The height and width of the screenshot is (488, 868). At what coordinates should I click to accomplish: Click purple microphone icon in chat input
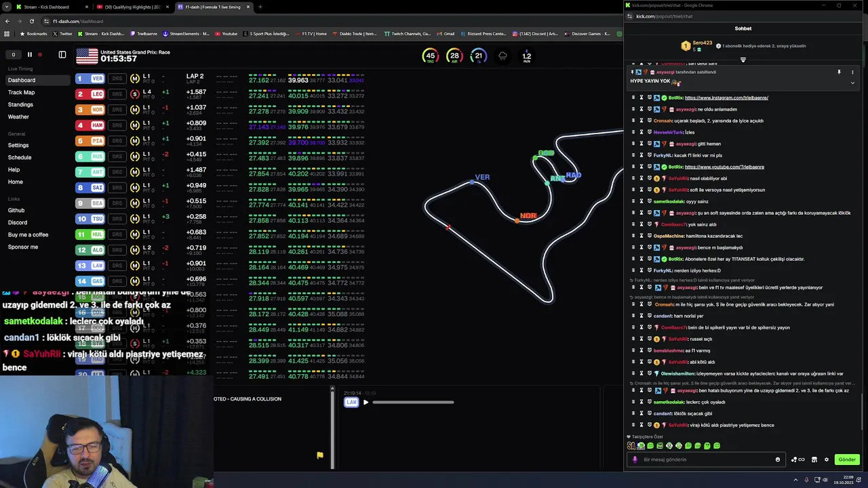click(635, 460)
